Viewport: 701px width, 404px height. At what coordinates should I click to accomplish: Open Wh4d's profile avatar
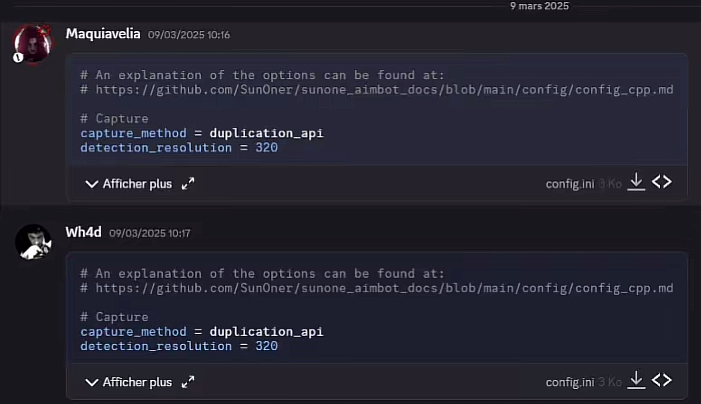pos(33,242)
